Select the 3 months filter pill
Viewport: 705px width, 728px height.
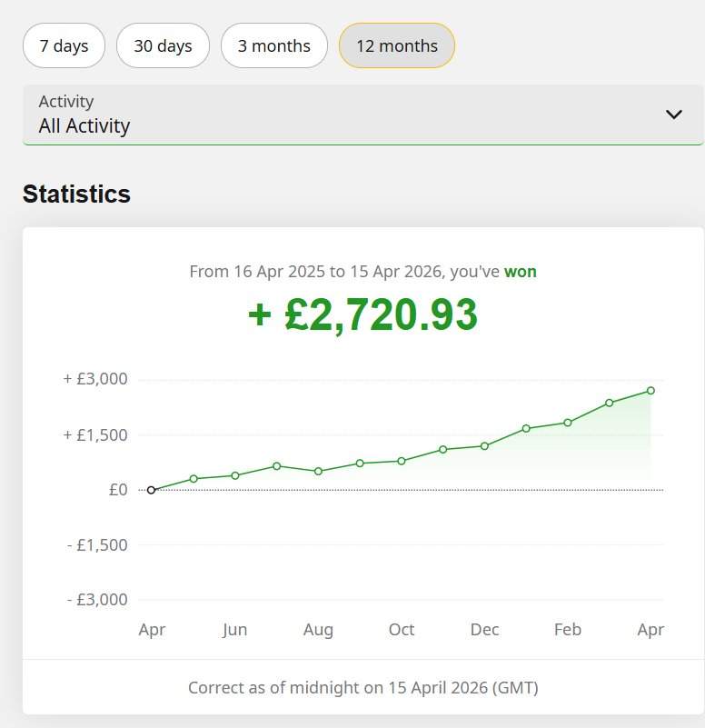click(x=274, y=45)
